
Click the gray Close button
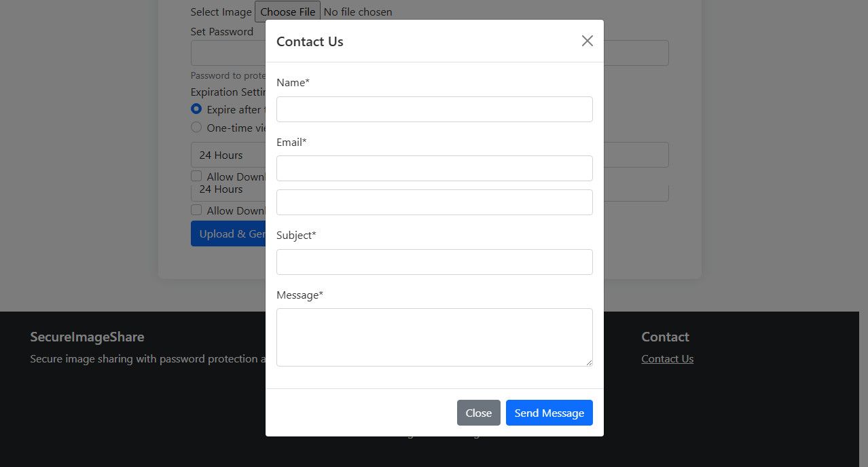478,413
